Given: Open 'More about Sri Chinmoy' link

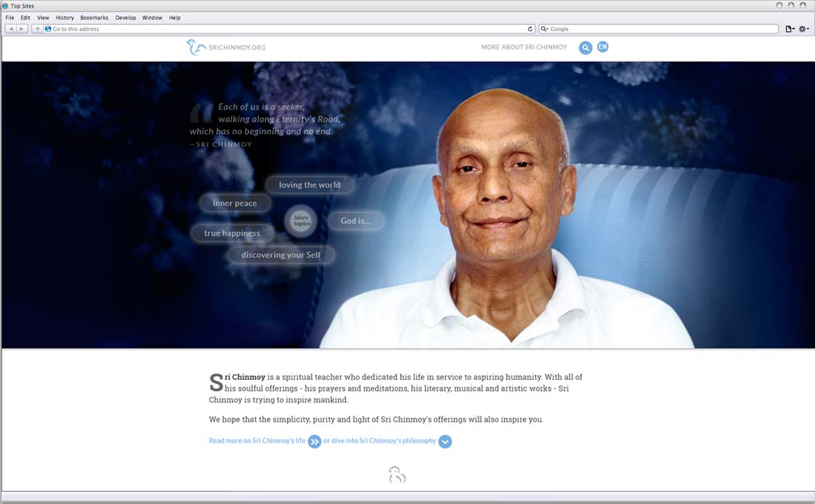Looking at the screenshot, I should pos(524,47).
